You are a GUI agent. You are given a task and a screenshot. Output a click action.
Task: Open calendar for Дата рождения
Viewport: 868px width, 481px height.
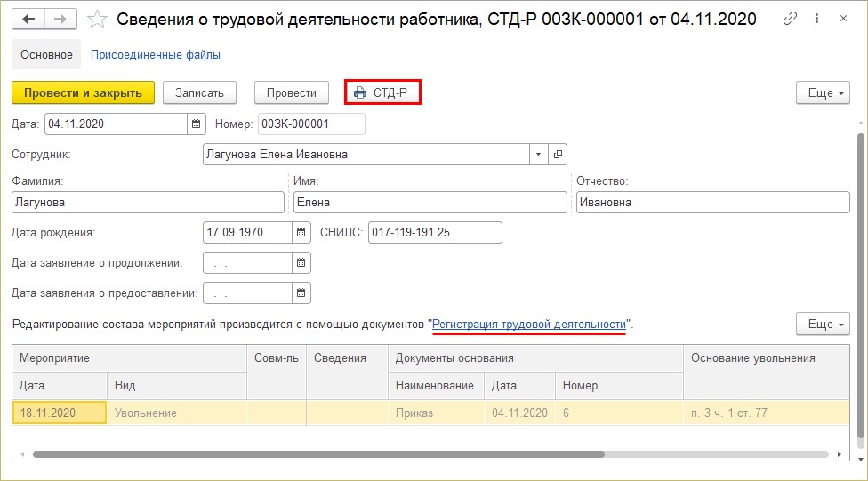click(301, 232)
